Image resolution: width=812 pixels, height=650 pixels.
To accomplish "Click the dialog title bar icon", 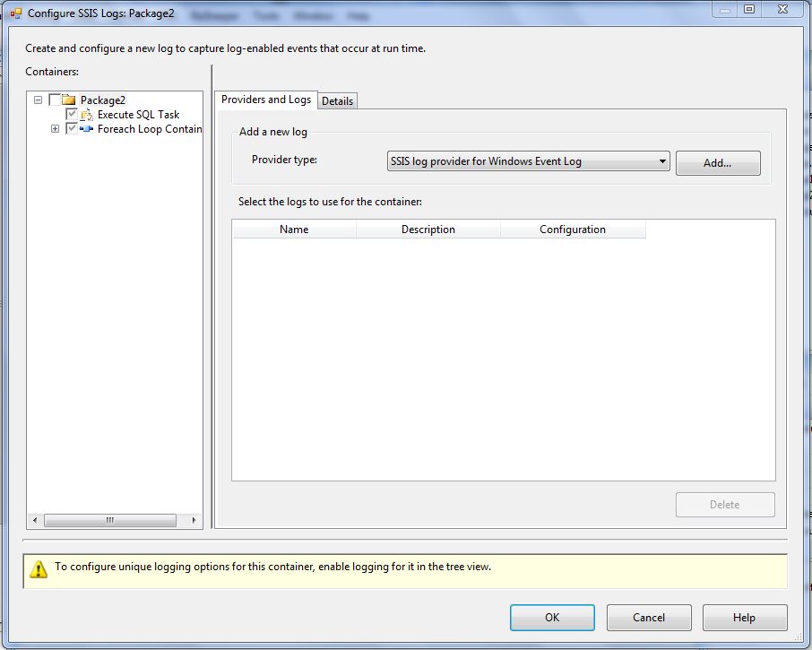I will 15,13.
